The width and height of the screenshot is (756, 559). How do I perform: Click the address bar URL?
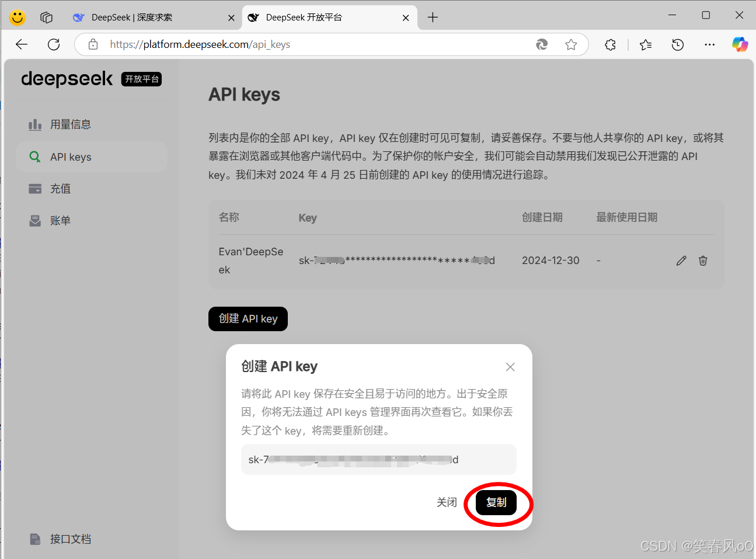click(x=200, y=44)
